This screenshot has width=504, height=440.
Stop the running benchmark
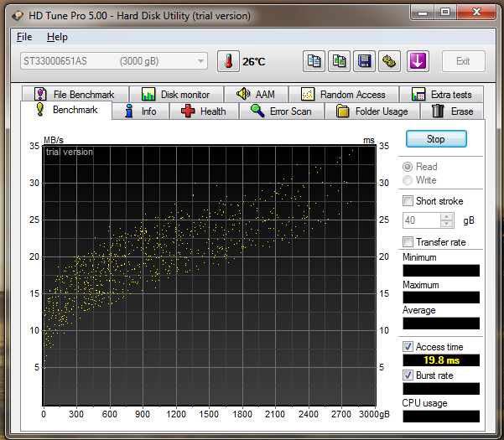tap(436, 139)
